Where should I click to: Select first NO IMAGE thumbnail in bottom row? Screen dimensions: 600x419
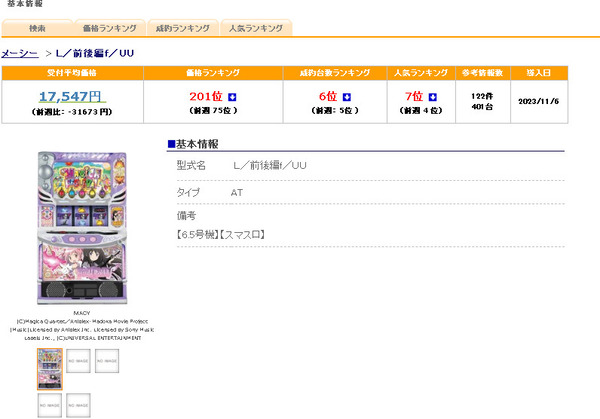49,405
